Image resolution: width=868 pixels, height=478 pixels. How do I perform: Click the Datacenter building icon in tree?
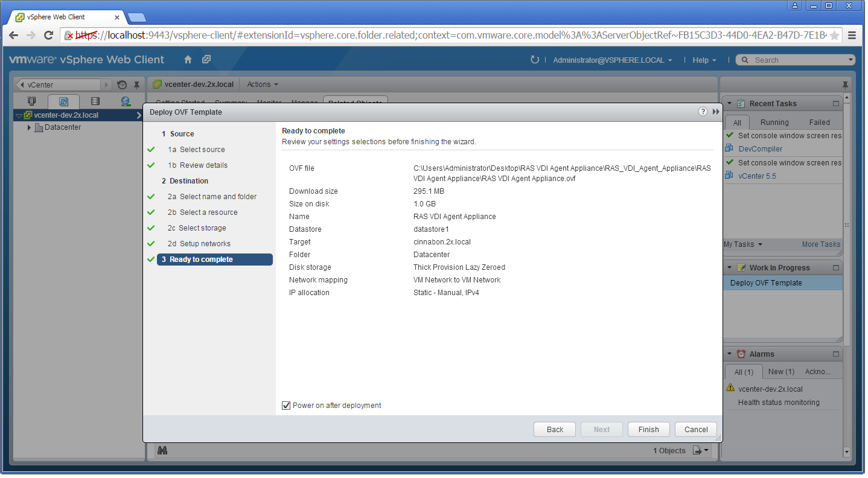[39, 127]
